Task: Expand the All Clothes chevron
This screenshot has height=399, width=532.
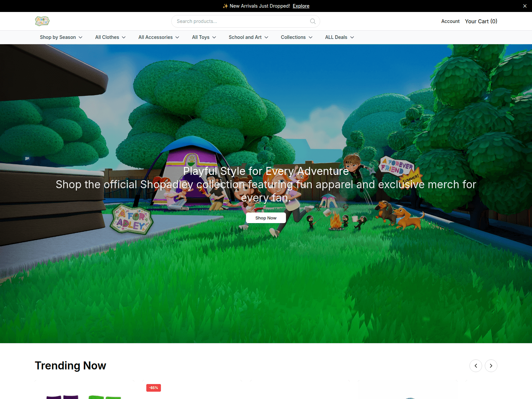Action: point(124,37)
